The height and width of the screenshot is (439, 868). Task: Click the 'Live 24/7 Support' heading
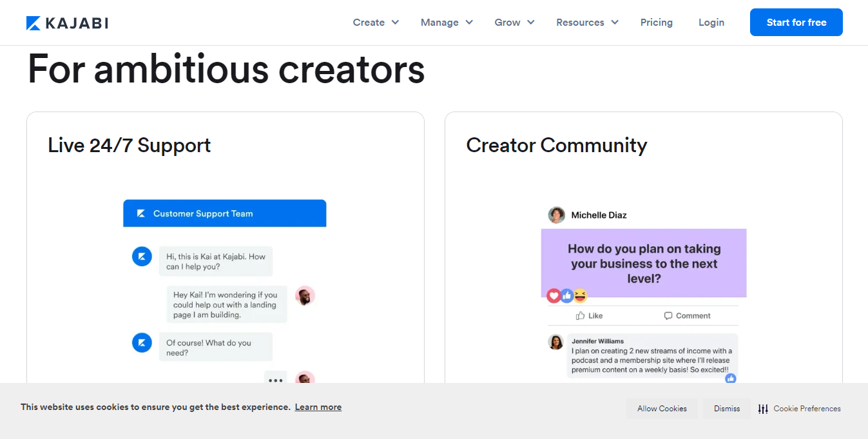130,145
